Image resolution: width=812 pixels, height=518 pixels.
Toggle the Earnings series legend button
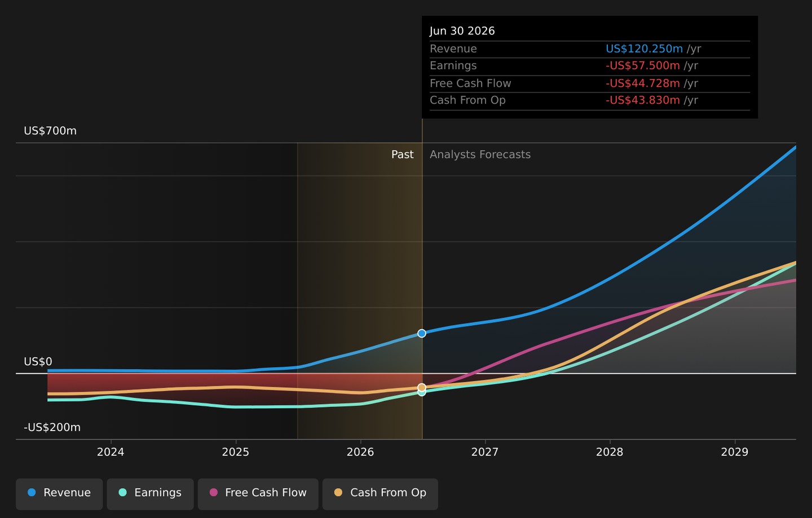click(x=150, y=494)
